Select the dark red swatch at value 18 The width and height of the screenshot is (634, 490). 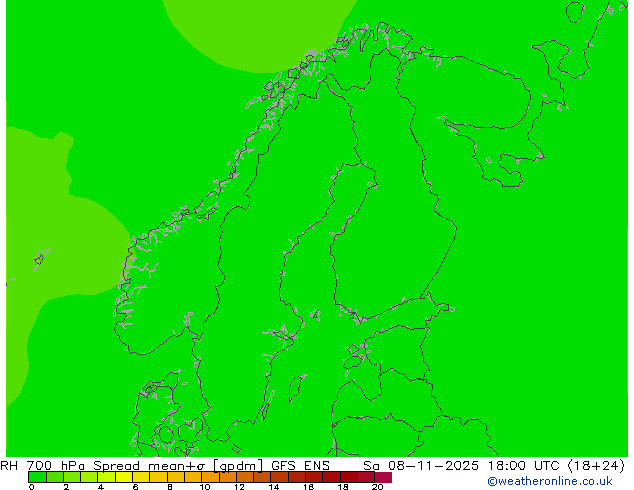pyautogui.click(x=349, y=477)
